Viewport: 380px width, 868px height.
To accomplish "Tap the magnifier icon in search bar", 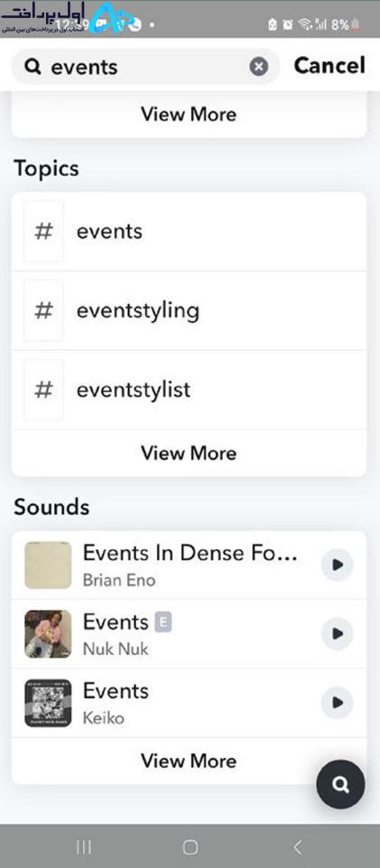I will click(x=33, y=67).
